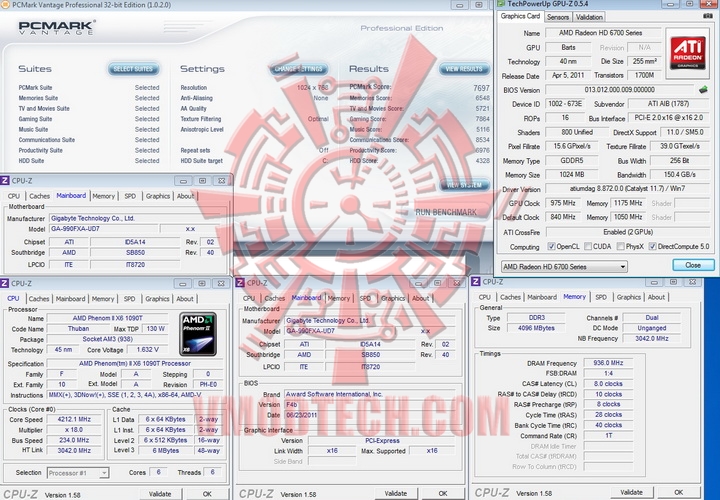The width and height of the screenshot is (720, 500).
Task: Click the save BIOS chip icon in GPU-Z
Action: (703, 90)
